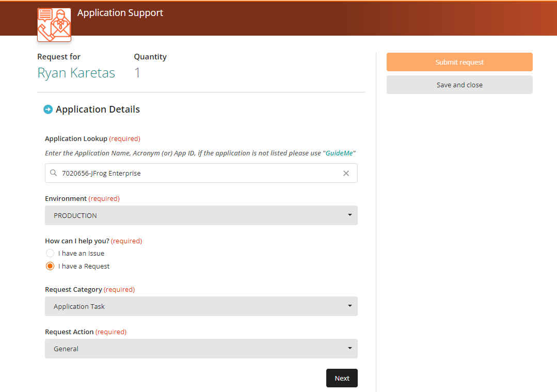557x392 pixels.
Task: Click the Next button
Action: 342,378
